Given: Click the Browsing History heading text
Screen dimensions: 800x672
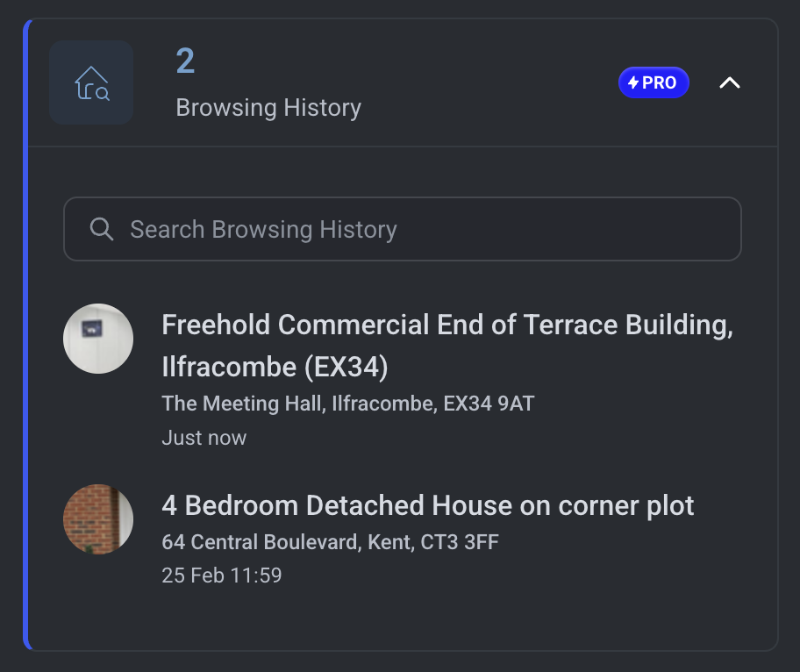Looking at the screenshot, I should coord(268,108).
